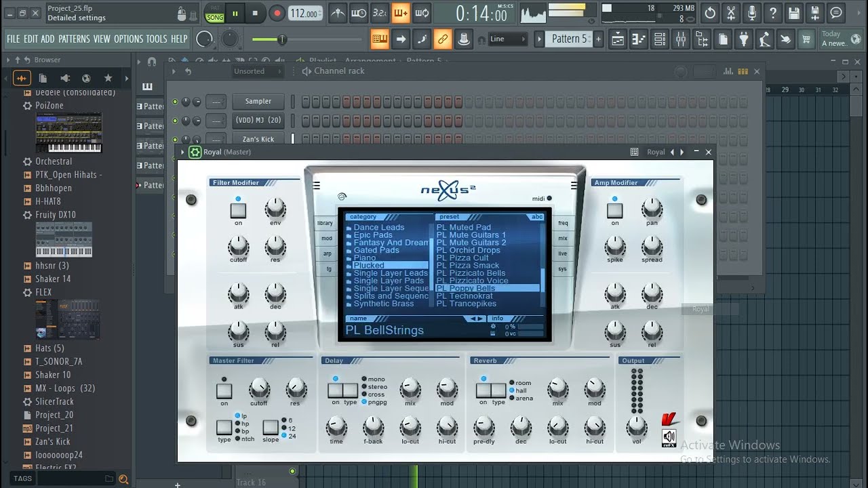Pause playback with the pause button
The width and height of the screenshot is (868, 488).
235,13
